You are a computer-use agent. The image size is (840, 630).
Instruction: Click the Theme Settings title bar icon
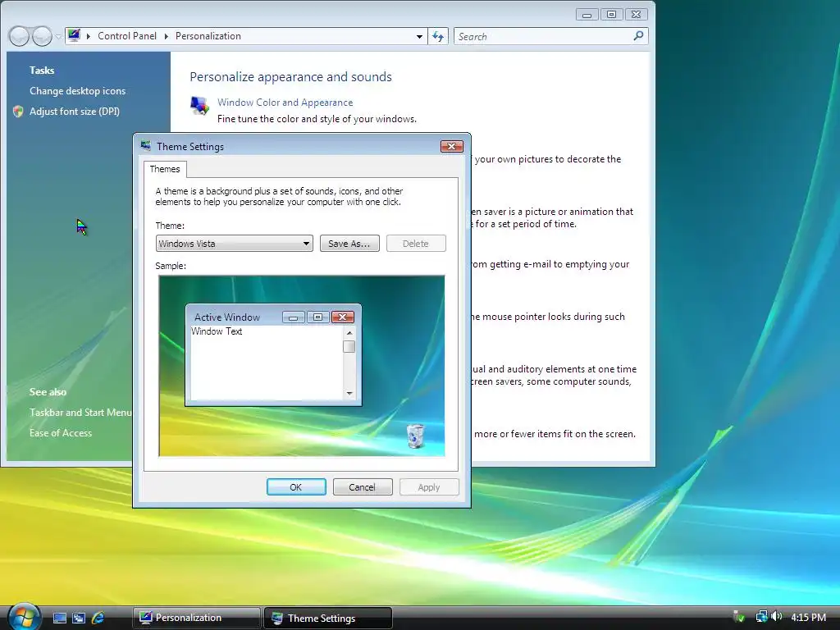[x=145, y=146]
